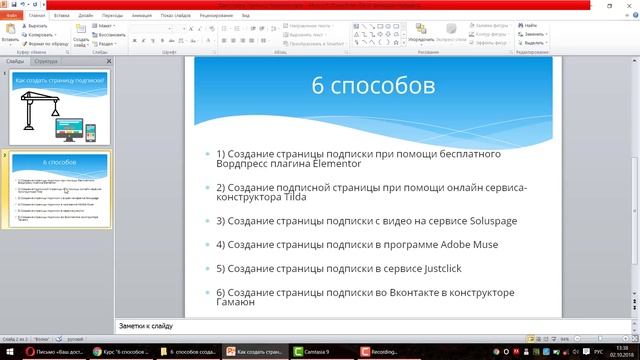The width and height of the screenshot is (640, 360).
Task: Open the bulleted list dropdown
Action: (225, 29)
